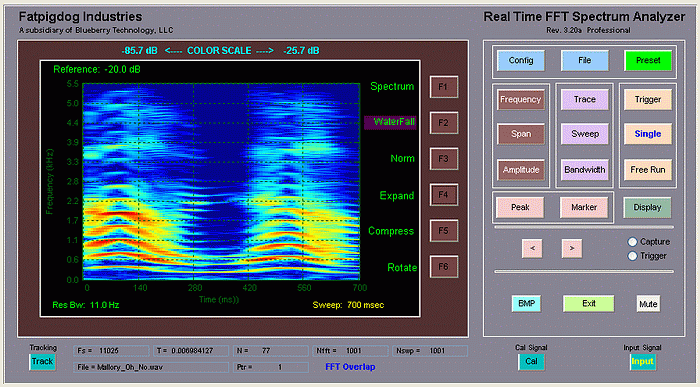This screenshot has width=700, height=387.
Task: Click the F5 Compress softkey
Action: coord(443,231)
